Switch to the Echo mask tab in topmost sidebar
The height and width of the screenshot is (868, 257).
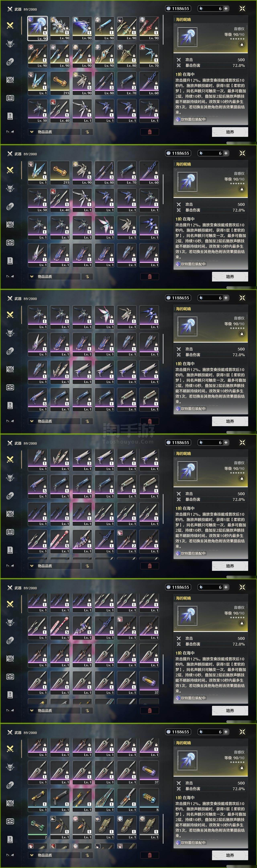tap(10, 43)
